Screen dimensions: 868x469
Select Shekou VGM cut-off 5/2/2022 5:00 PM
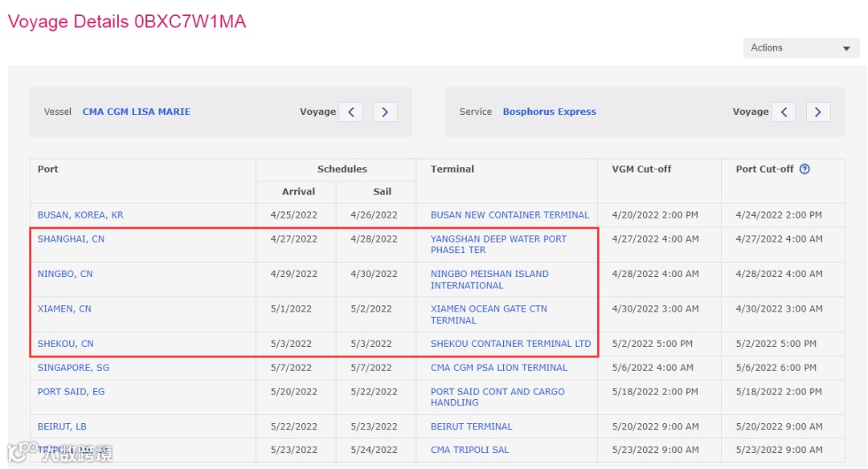coord(652,344)
